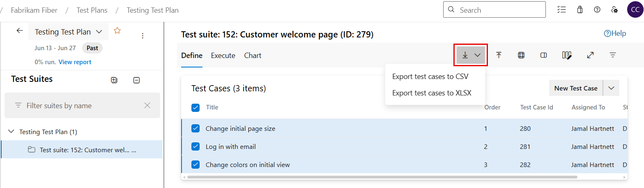
Task: Switch to the Define tab
Action: point(192,56)
